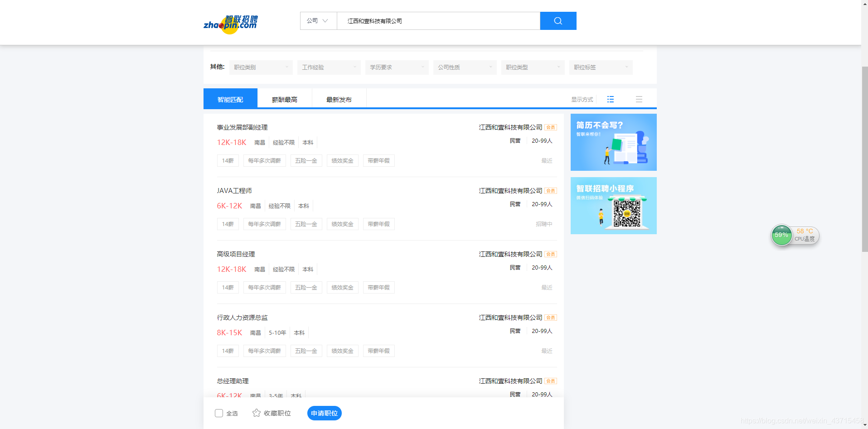Switch to compact list display icon
This screenshot has width=868, height=429.
pos(639,99)
